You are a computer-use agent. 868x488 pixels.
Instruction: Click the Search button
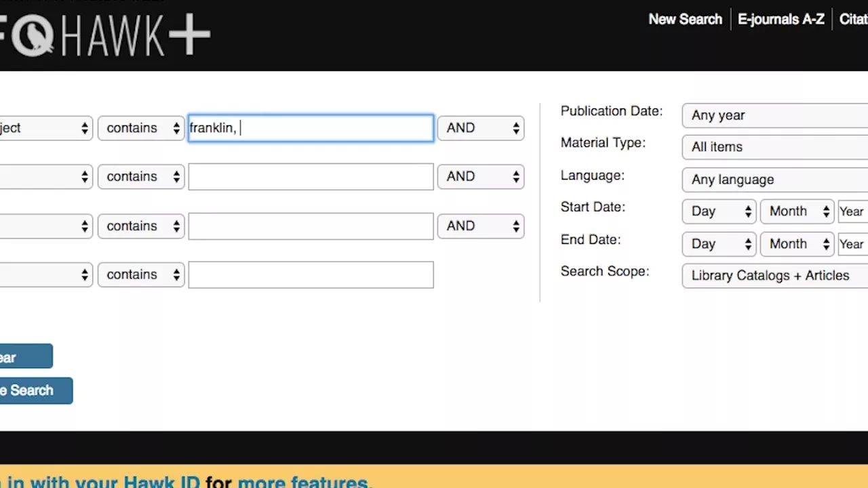click(36, 390)
